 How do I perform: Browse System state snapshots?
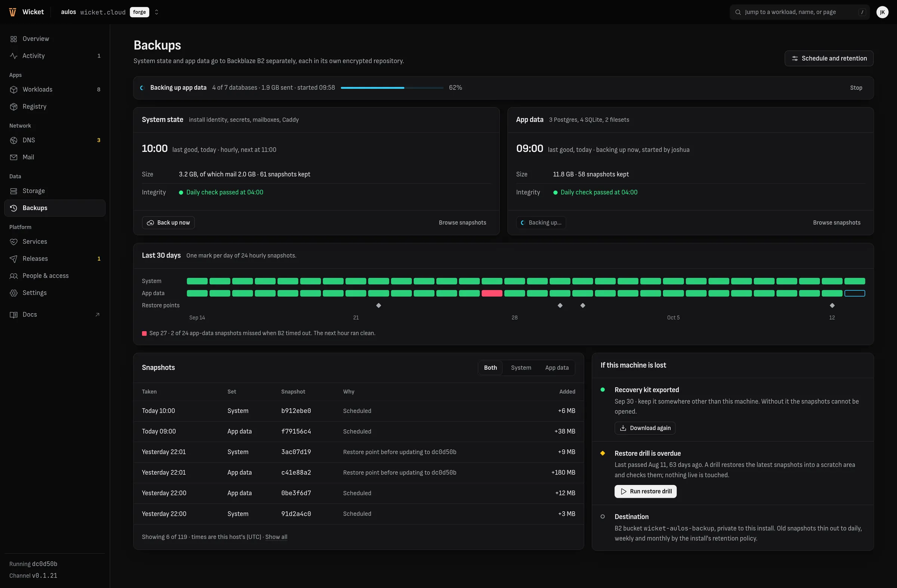[x=462, y=223]
